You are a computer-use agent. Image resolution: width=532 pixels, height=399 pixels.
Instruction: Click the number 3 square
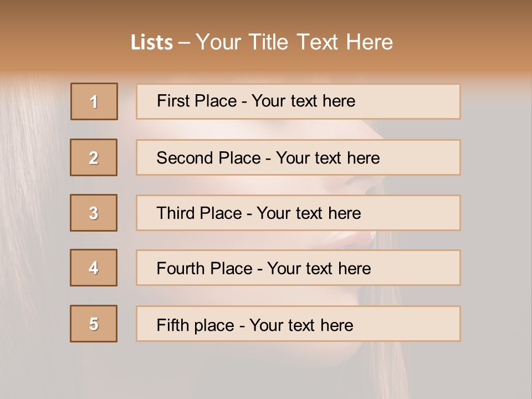click(94, 213)
